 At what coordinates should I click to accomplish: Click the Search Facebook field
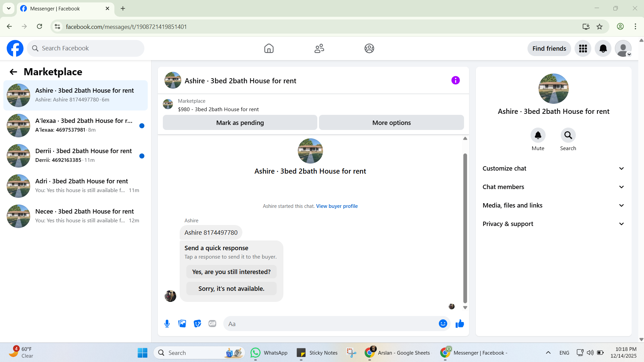pos(86,48)
